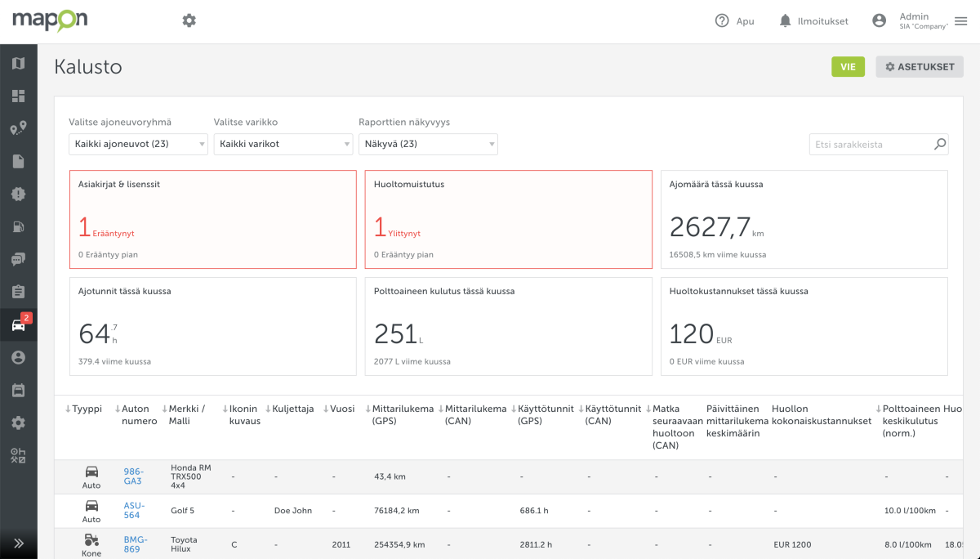Open the calendar icon in sidebar

pos(18,391)
